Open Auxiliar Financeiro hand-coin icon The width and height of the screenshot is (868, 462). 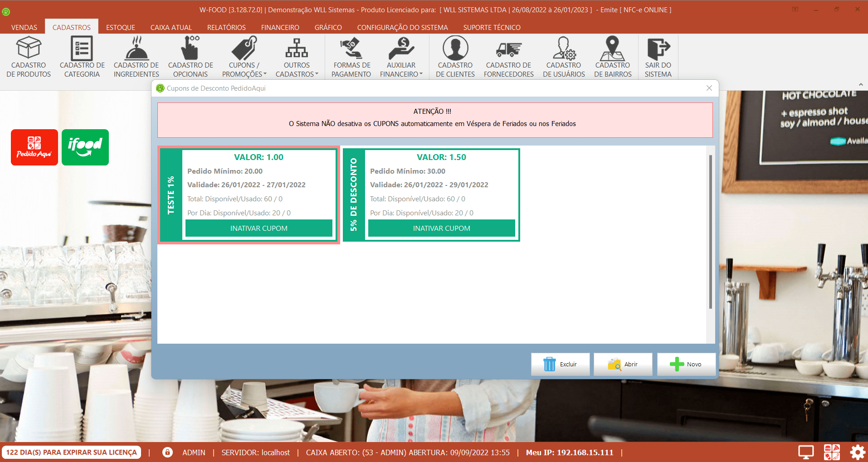coord(401,48)
